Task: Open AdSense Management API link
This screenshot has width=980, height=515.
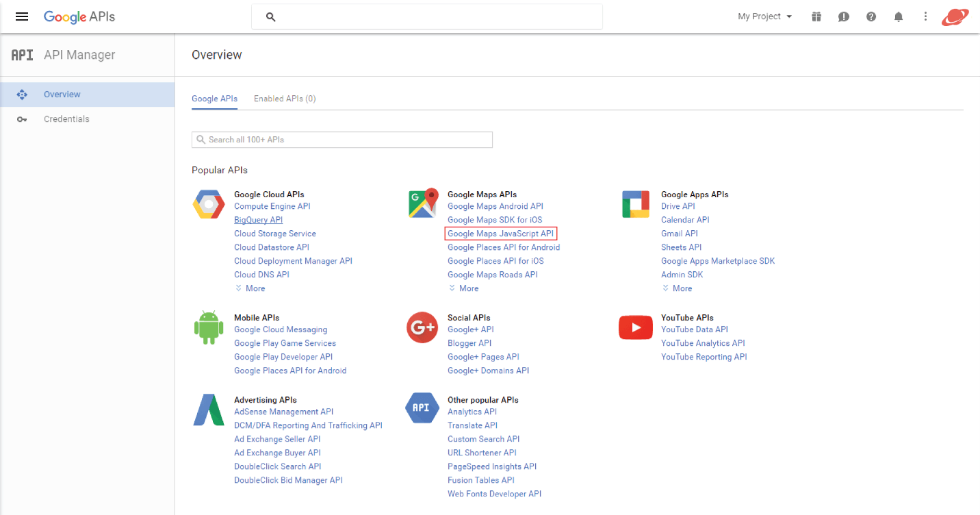Action: (284, 412)
